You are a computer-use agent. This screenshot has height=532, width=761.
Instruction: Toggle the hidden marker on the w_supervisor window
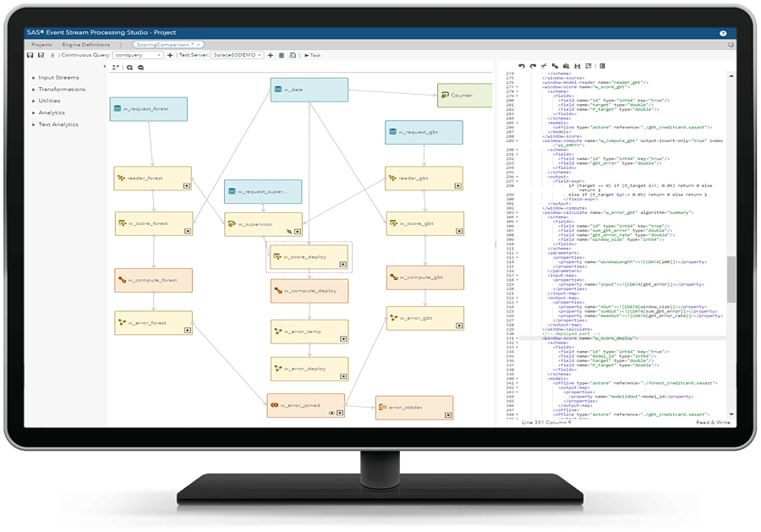pos(289,231)
